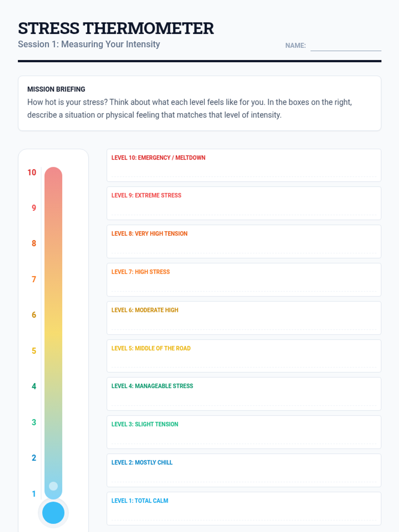The image size is (399, 532).
Task: Click the Name input line
Action: [346, 46]
